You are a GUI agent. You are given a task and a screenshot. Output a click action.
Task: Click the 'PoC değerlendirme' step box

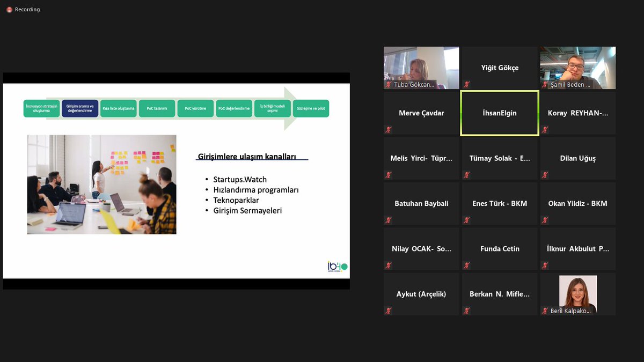point(234,108)
